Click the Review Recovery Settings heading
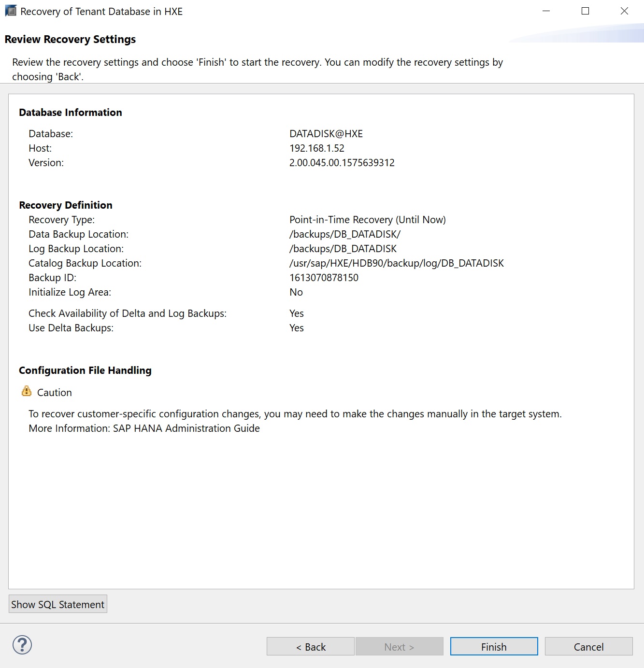Viewport: 644px width, 668px height. click(x=70, y=39)
